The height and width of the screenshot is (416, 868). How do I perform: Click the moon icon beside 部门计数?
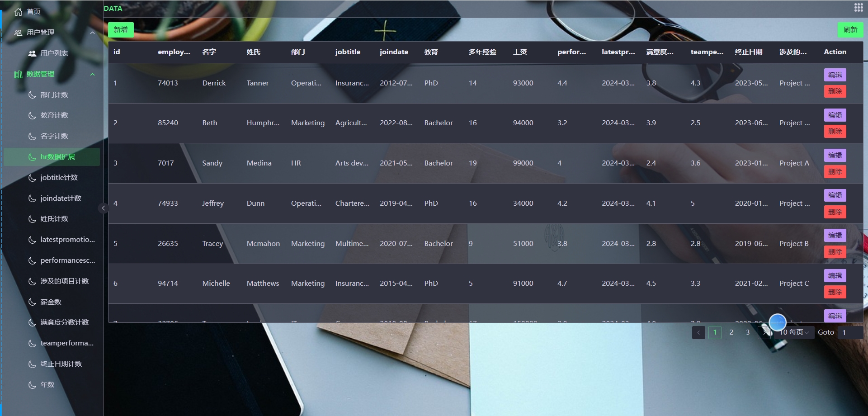[x=32, y=95]
